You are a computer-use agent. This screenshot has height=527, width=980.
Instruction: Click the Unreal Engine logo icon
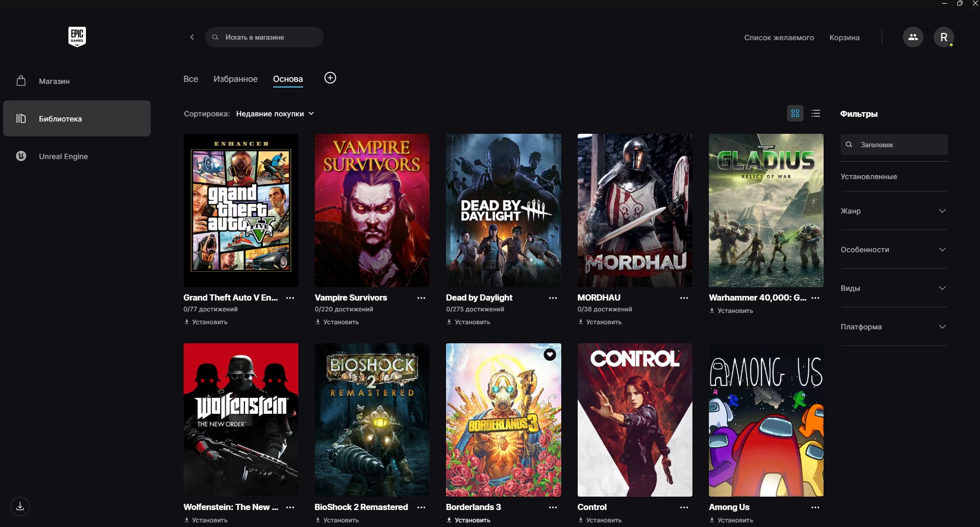pyautogui.click(x=21, y=156)
